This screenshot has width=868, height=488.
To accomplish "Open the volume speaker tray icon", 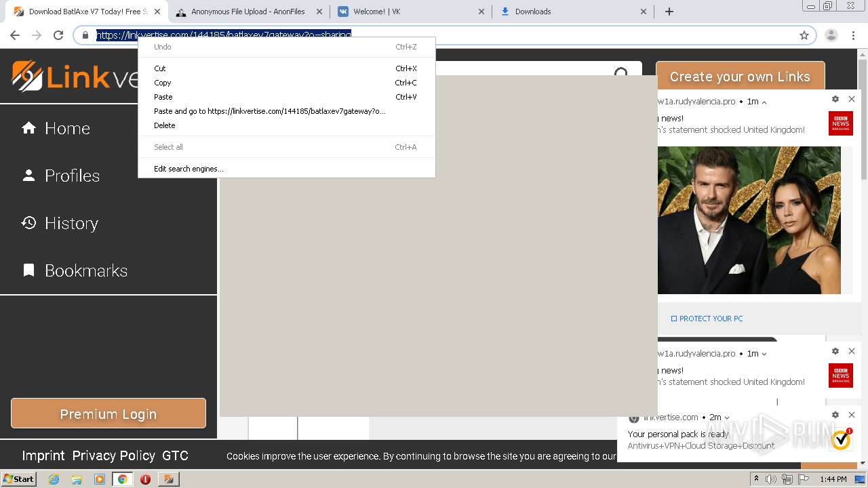I will coord(772,479).
